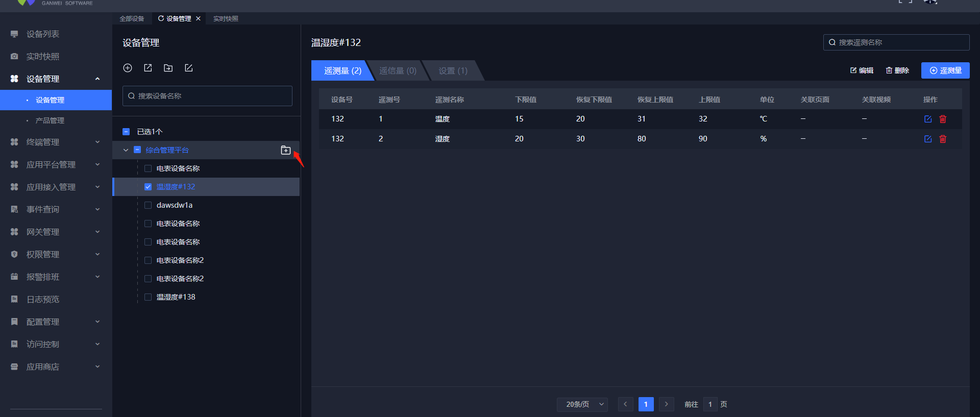The height and width of the screenshot is (417, 980).
Task: Edit the 湿度 telemetry row
Action: [928, 139]
